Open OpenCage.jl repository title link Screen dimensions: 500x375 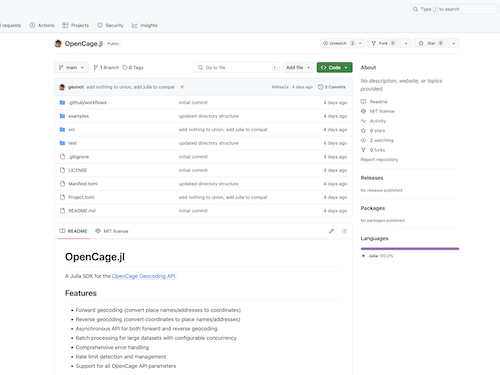point(84,43)
